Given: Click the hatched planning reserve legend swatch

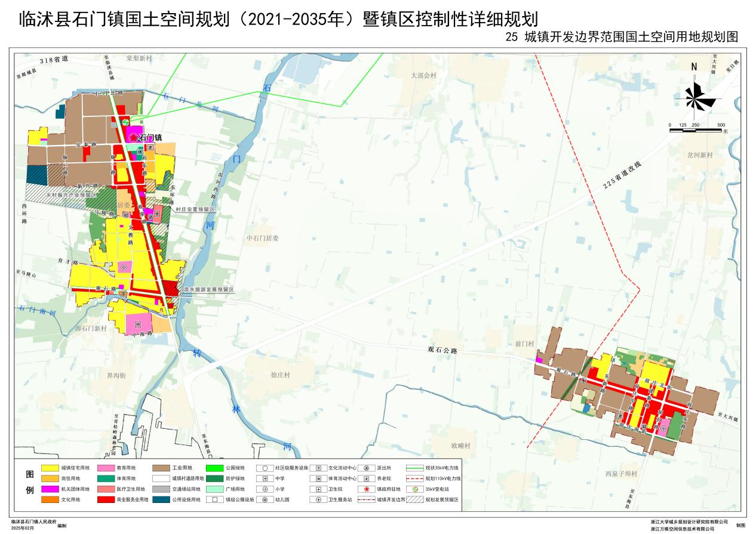Looking at the screenshot, I should coord(415,499).
